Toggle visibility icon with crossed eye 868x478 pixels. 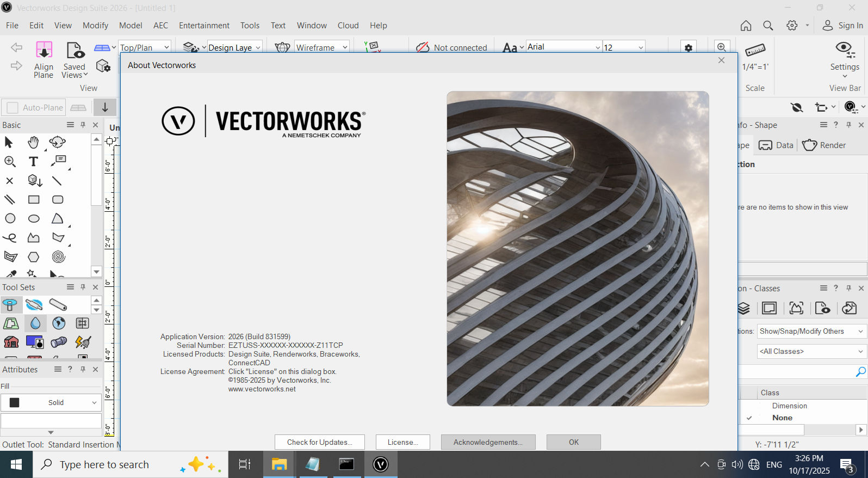coord(797,107)
